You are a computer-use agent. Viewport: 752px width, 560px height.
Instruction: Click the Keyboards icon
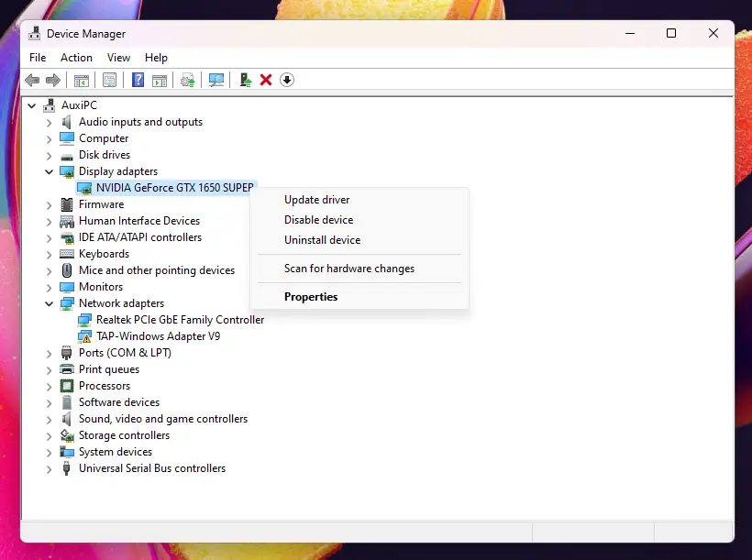tap(67, 254)
